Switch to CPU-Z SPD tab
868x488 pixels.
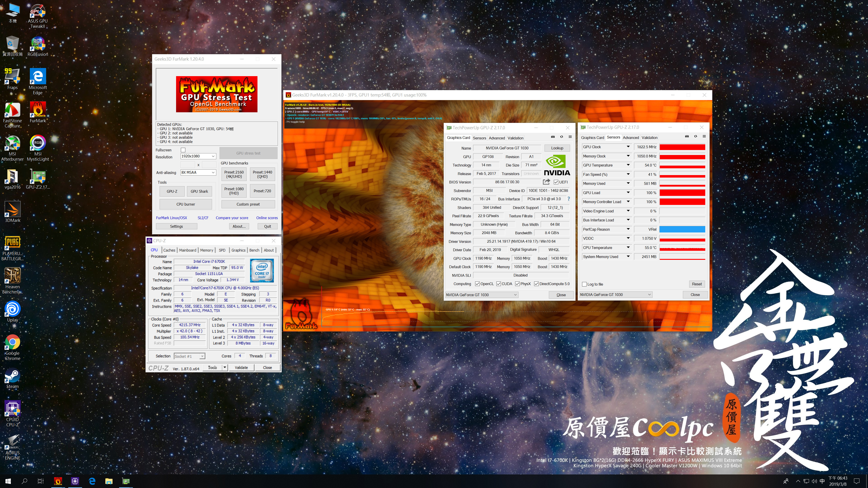point(222,250)
